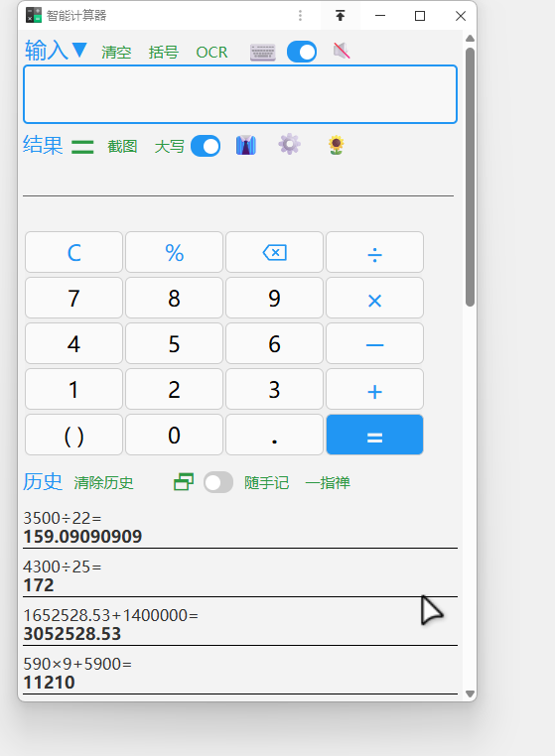
Task: Click 清除历史 to clear history
Action: tap(103, 482)
